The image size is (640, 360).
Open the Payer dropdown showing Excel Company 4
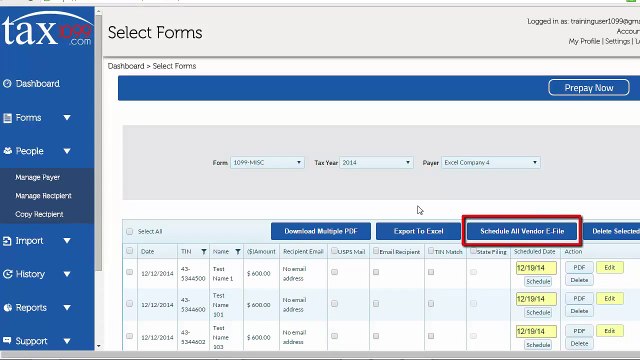491,162
